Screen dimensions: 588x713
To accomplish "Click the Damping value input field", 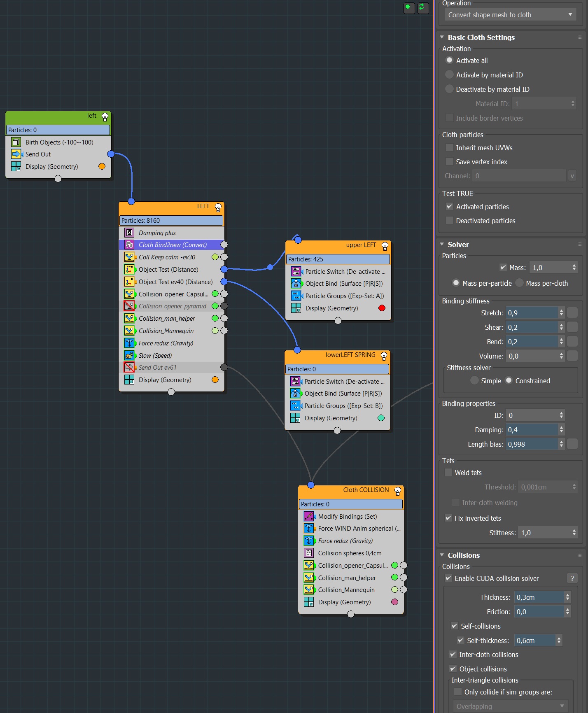I will tap(531, 430).
